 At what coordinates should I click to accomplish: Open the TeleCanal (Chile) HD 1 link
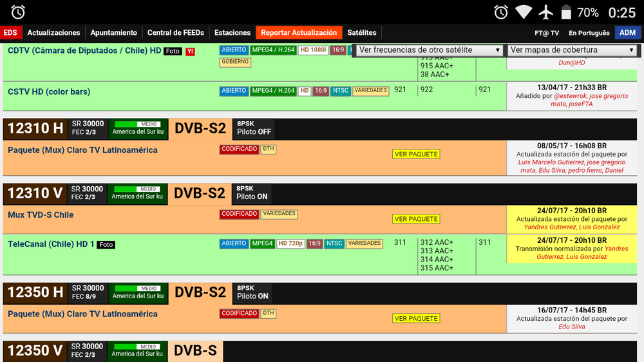[51, 244]
